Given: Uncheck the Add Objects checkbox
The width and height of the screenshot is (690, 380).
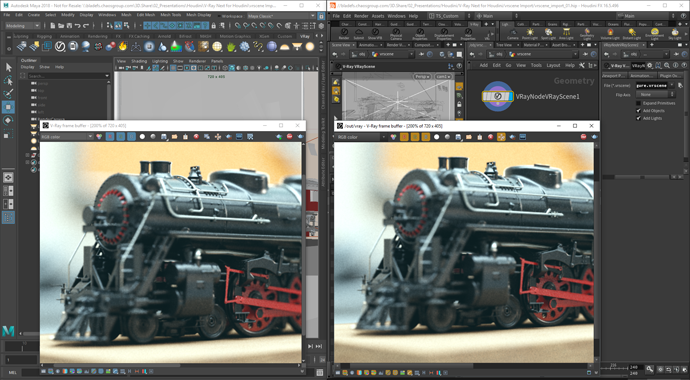Looking at the screenshot, I should pyautogui.click(x=638, y=110).
